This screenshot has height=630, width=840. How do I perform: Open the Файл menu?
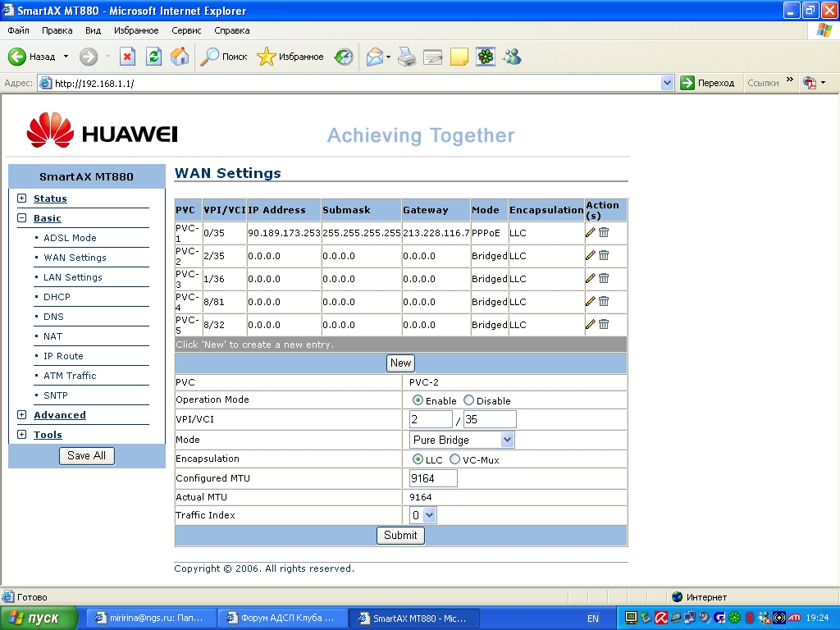18,30
